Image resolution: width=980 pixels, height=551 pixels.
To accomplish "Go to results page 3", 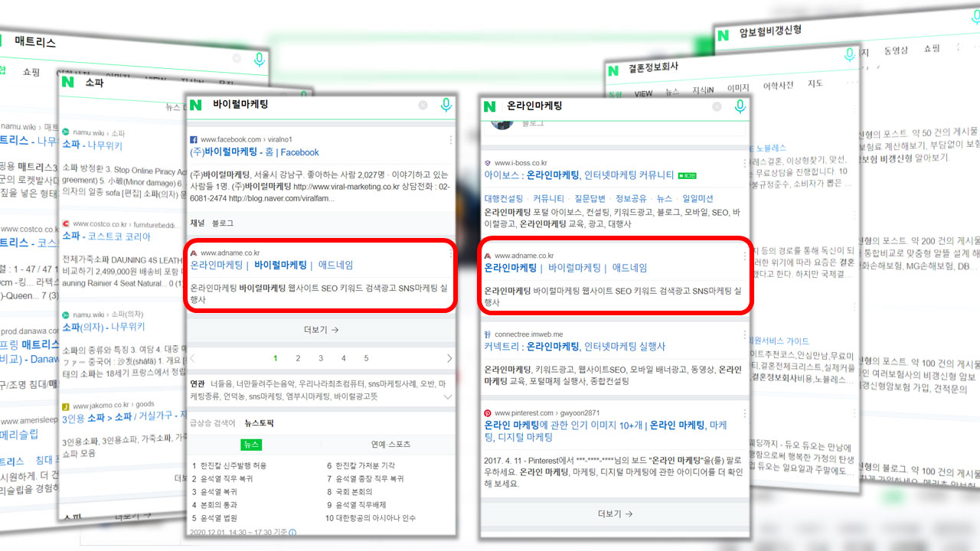I will (x=321, y=358).
